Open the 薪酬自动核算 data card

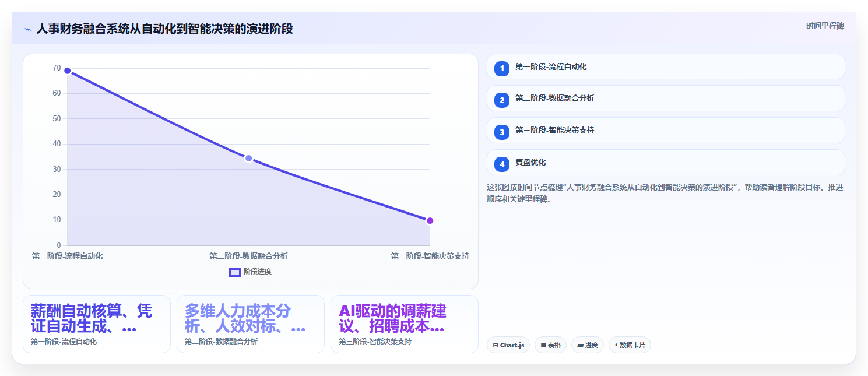(x=97, y=324)
